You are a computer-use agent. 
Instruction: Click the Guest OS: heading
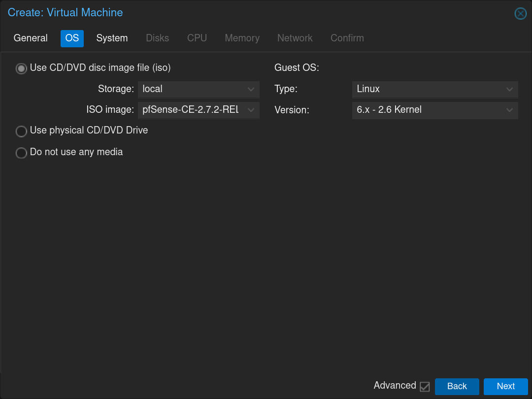tap(297, 67)
